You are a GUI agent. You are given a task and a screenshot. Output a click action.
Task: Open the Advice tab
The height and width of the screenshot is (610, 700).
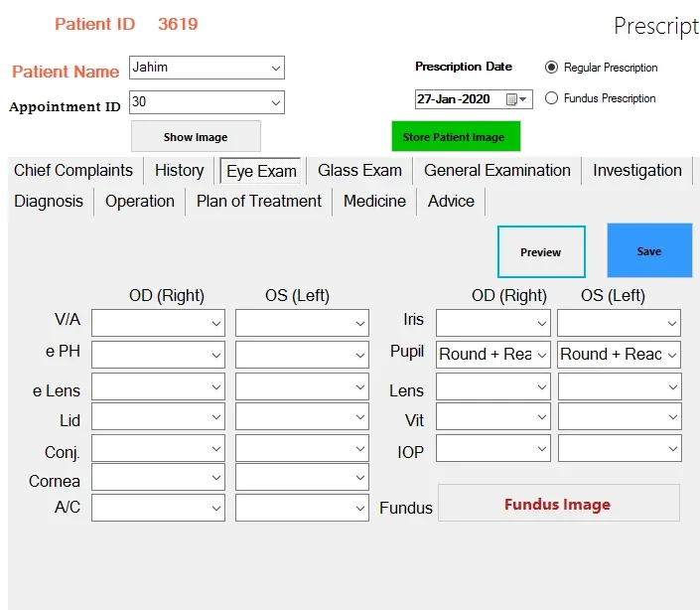(451, 201)
